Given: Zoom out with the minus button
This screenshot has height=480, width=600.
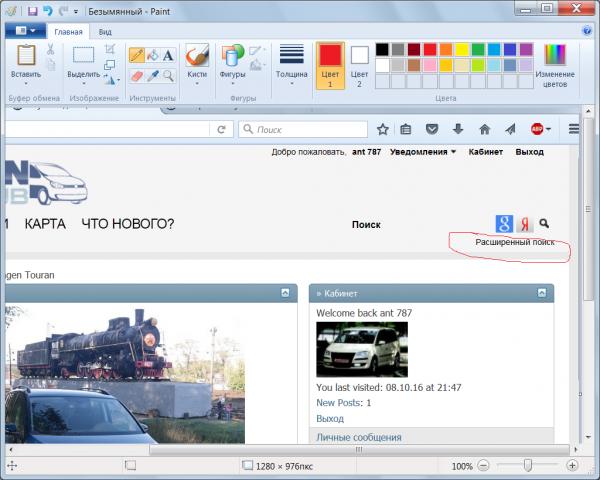Looking at the screenshot, I should [x=484, y=466].
